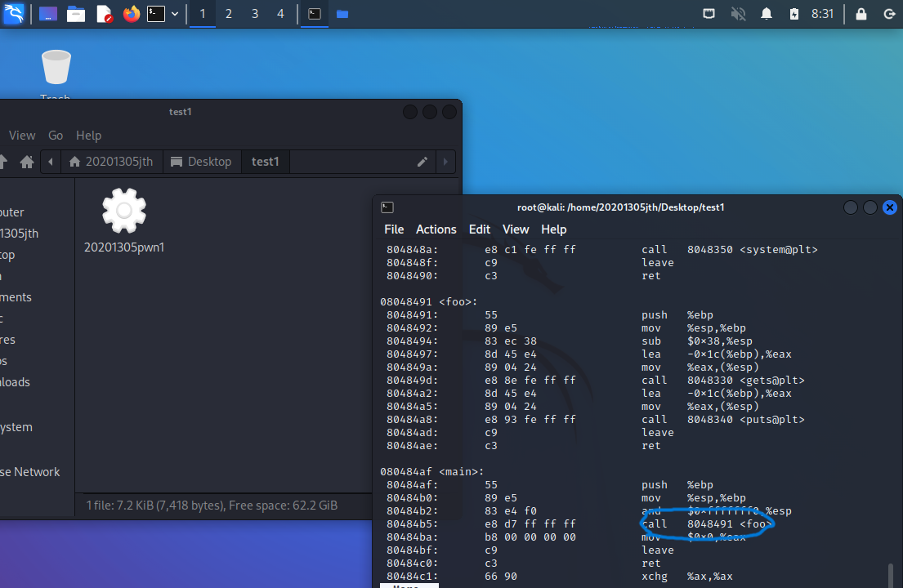Lock the screen with the padlock icon
This screenshot has height=588, width=903.
[861, 14]
